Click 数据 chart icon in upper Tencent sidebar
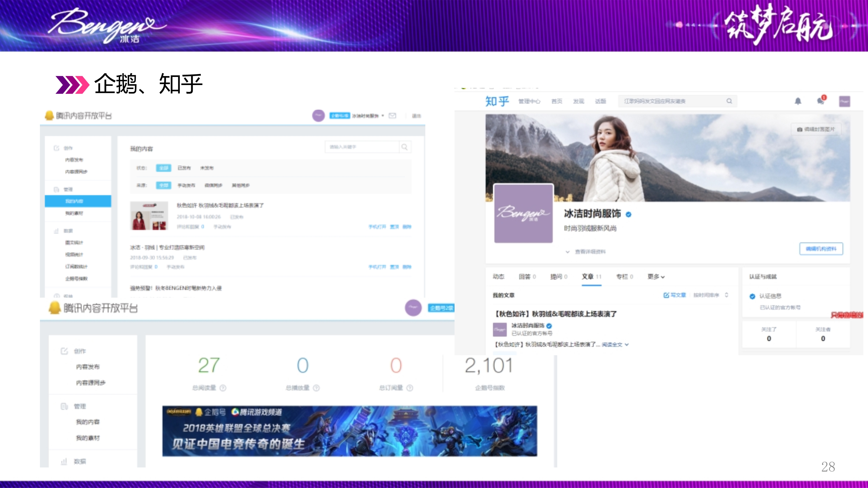 (x=56, y=231)
